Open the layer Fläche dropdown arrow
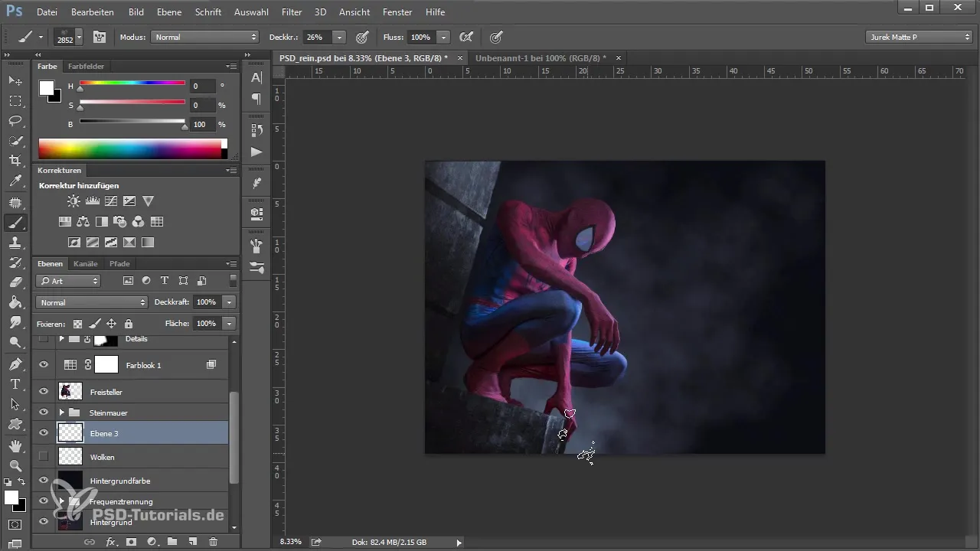The image size is (980, 551). click(x=228, y=324)
